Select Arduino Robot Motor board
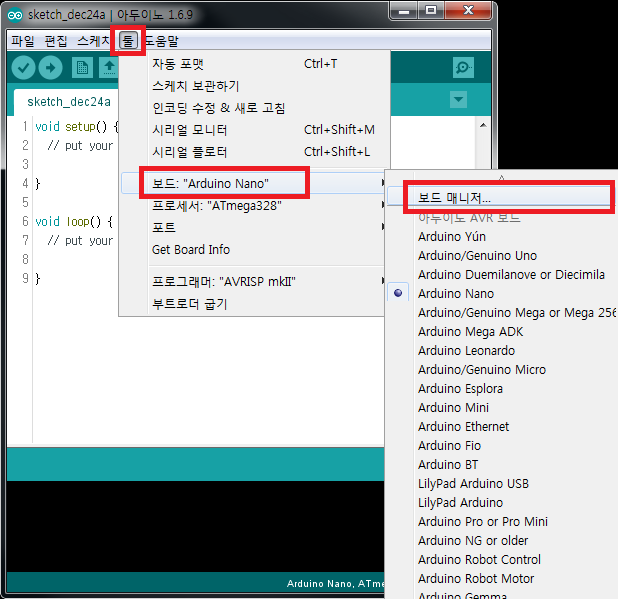618x599 pixels. [x=476, y=579]
